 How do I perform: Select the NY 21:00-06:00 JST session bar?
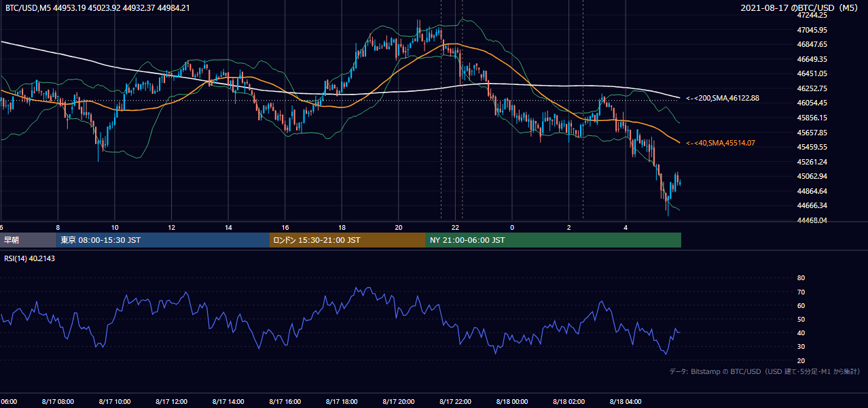(554, 240)
